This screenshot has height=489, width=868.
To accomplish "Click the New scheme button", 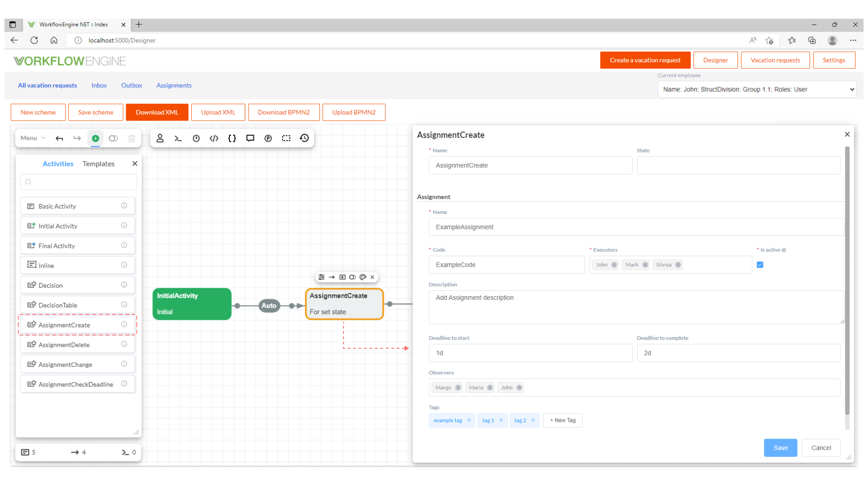I will (38, 112).
